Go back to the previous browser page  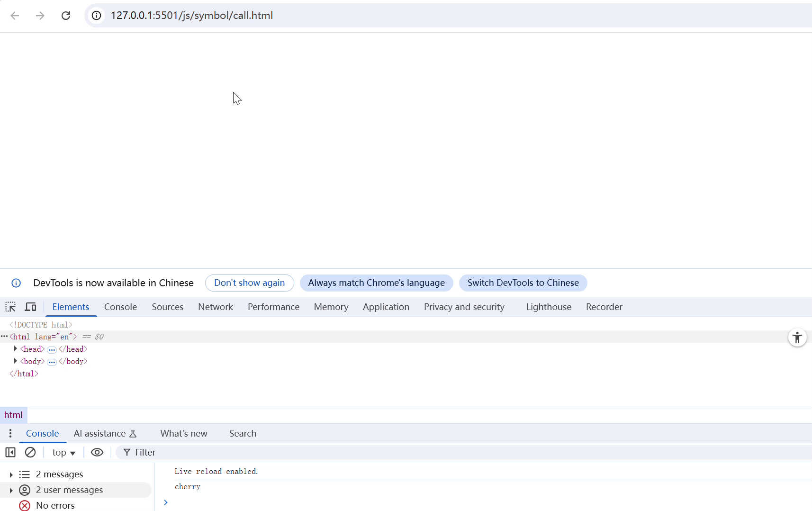pyautogui.click(x=15, y=16)
